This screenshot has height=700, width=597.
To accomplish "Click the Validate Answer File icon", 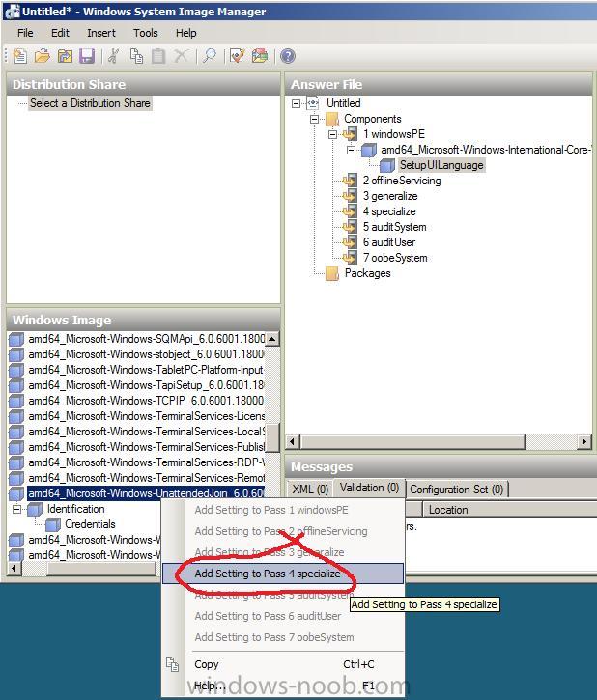I will pyautogui.click(x=237, y=56).
